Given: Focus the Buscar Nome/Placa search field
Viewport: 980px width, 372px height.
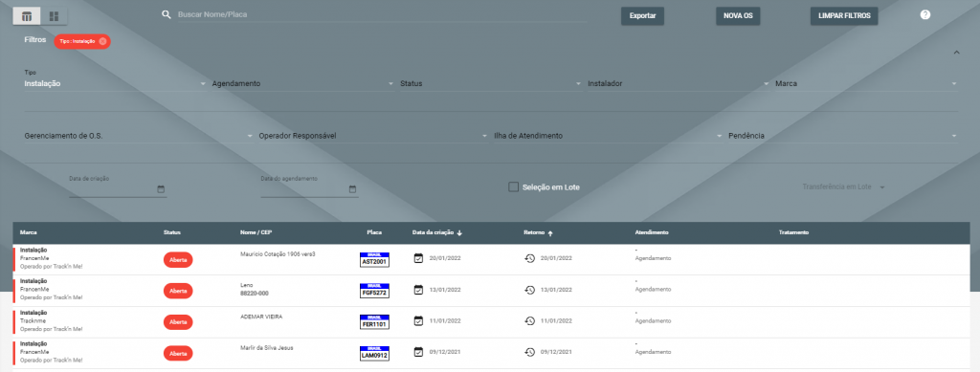Looking at the screenshot, I should click(x=382, y=14).
